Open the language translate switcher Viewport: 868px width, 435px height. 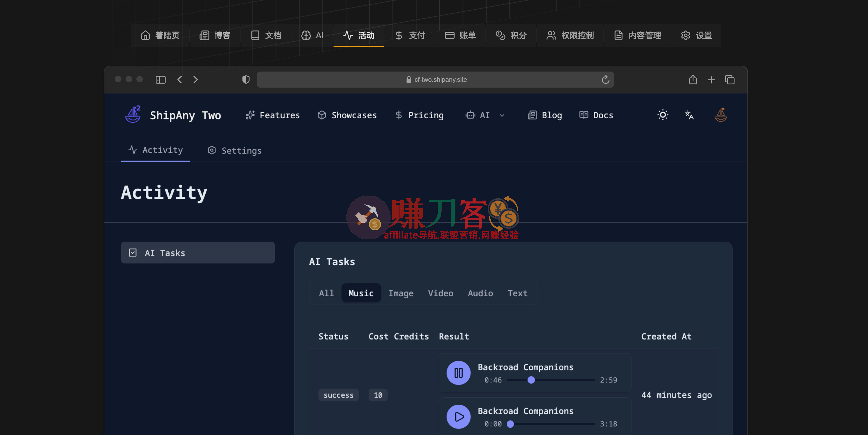coord(689,115)
